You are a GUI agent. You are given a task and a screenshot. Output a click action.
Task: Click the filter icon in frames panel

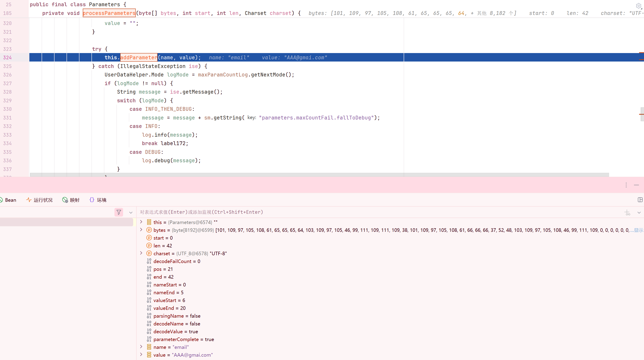tap(119, 212)
